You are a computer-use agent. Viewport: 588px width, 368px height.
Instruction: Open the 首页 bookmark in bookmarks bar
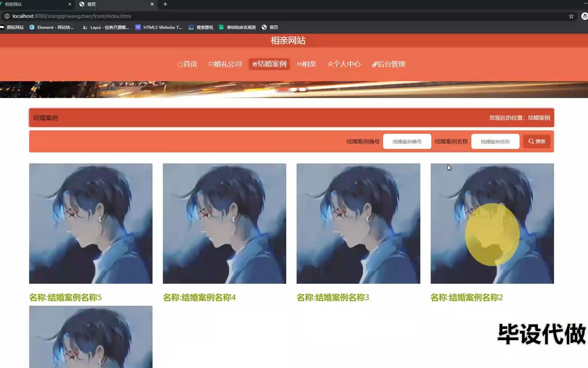[270, 27]
